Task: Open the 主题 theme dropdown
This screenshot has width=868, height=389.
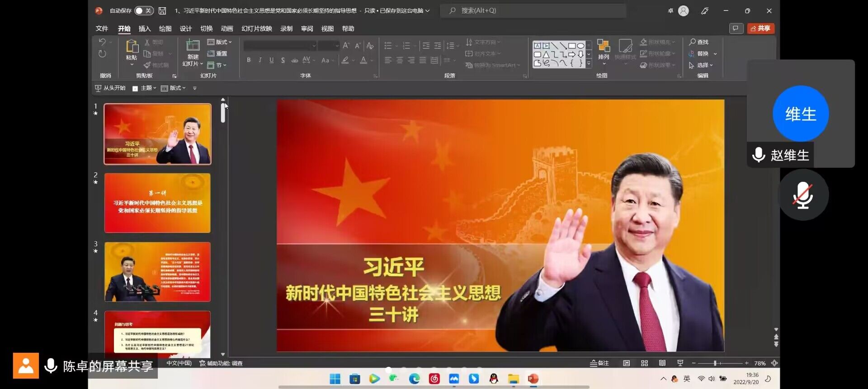Action: (145, 88)
